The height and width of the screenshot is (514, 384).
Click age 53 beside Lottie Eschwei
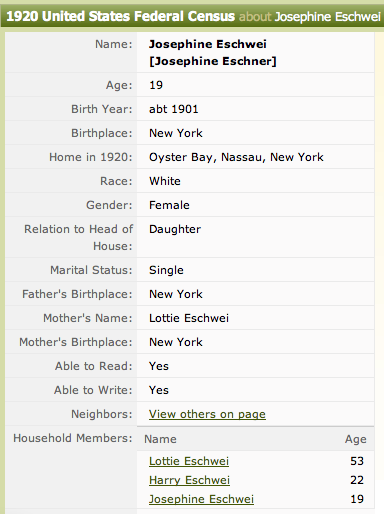[x=357, y=461]
